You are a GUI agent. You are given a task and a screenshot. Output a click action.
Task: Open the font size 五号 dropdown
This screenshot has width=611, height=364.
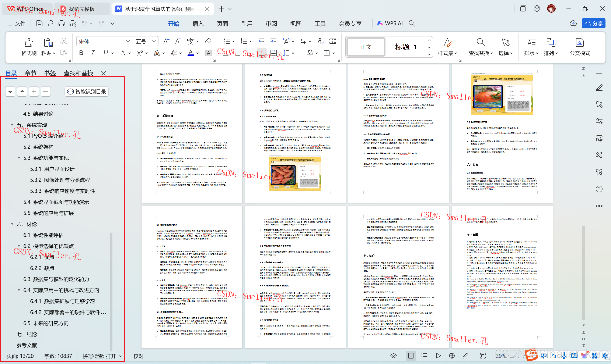click(x=154, y=41)
